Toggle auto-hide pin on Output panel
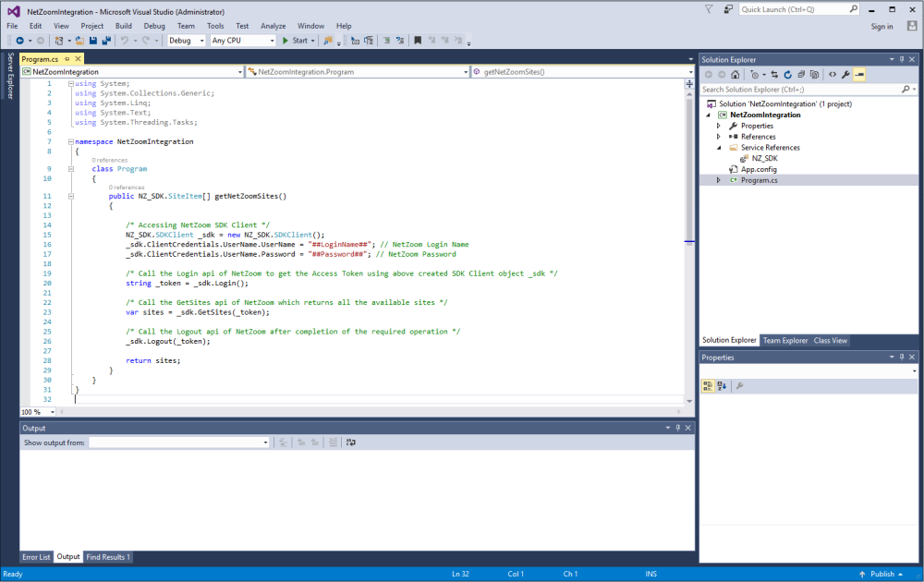 click(x=677, y=428)
